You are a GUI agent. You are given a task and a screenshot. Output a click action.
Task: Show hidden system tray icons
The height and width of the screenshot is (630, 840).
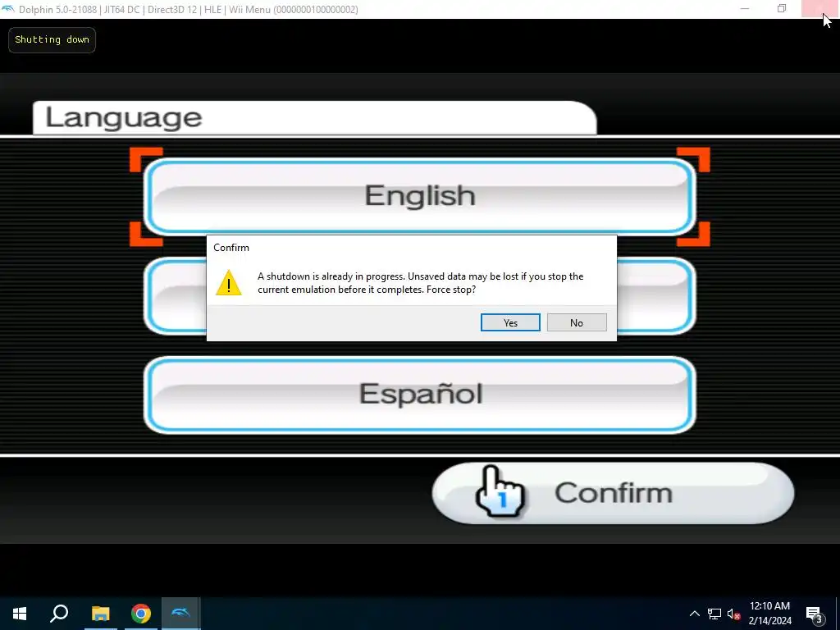tap(694, 614)
